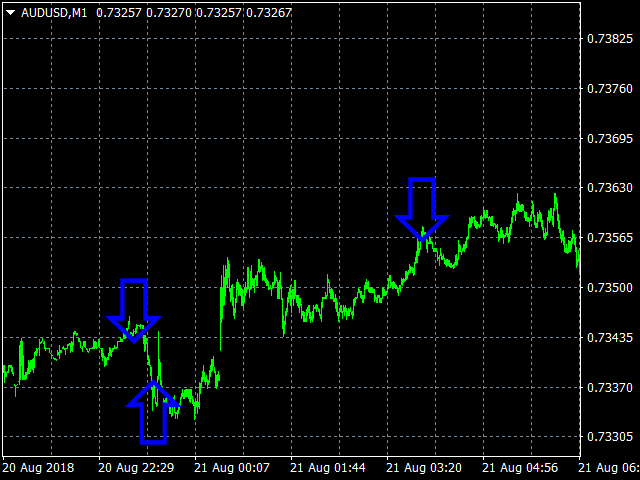This screenshot has height=480, width=640.
Task: Click the 0.73760 price scale label
Action: pos(611,89)
